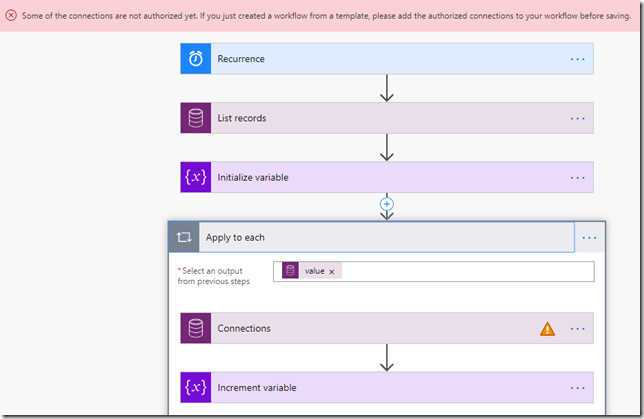This screenshot has height=419, width=644.
Task: Click the Connections step database icon
Action: (x=196, y=328)
